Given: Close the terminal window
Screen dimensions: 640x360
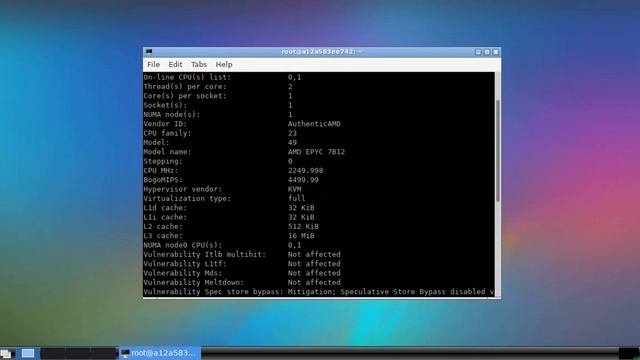Looking at the screenshot, I should pyautogui.click(x=496, y=52).
